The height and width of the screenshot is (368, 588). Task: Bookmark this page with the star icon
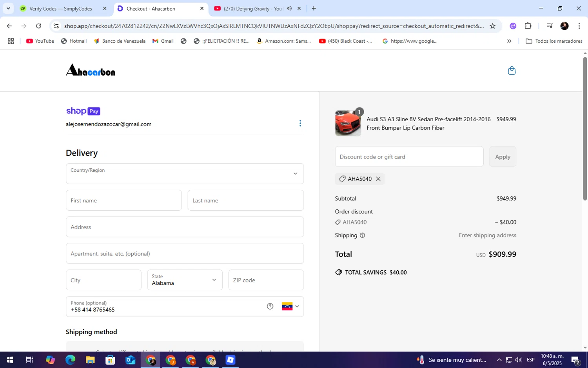point(493,26)
